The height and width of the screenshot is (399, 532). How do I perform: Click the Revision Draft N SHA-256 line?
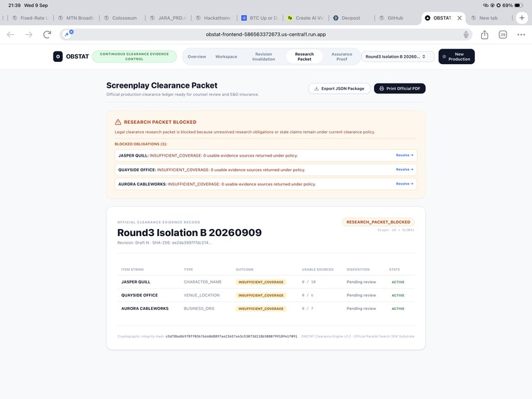coord(164,242)
